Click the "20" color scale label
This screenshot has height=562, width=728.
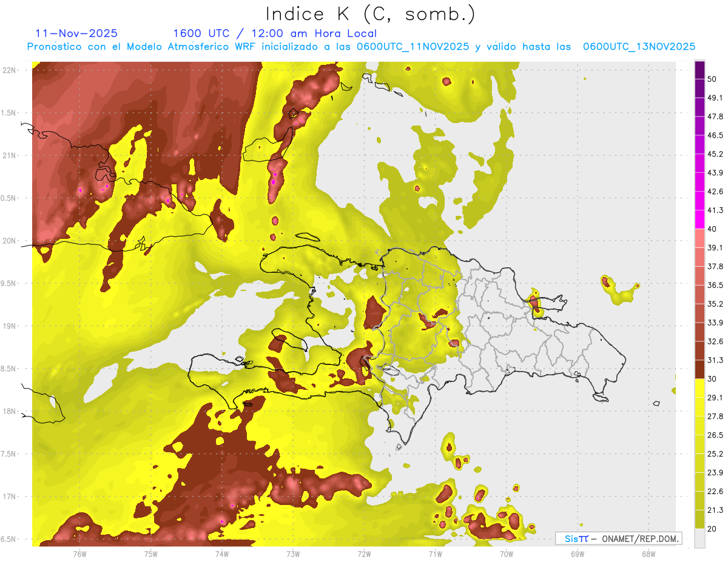point(712,529)
